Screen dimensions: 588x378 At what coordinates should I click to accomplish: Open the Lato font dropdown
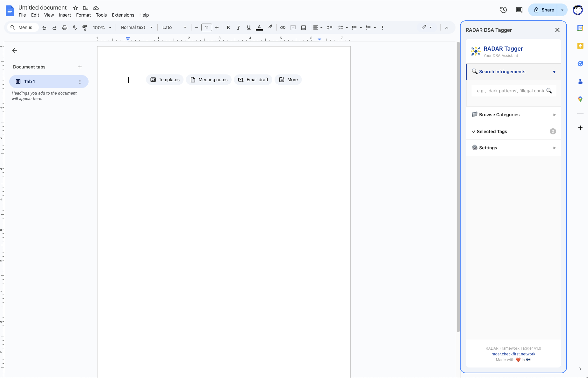tap(174, 27)
